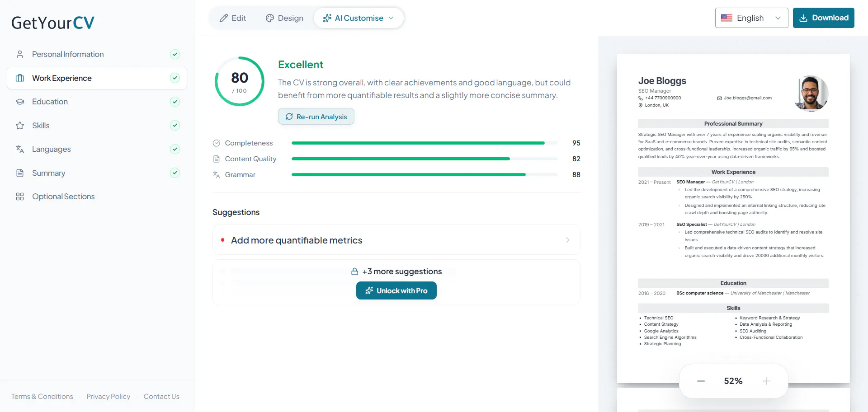Click Personal Information completed checkmark
This screenshot has height=412, width=868.
click(175, 54)
